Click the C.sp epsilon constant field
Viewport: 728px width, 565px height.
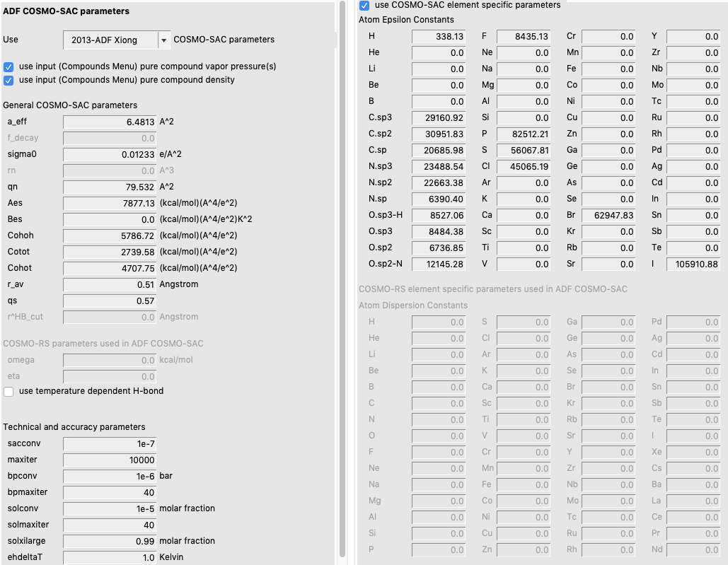point(439,151)
